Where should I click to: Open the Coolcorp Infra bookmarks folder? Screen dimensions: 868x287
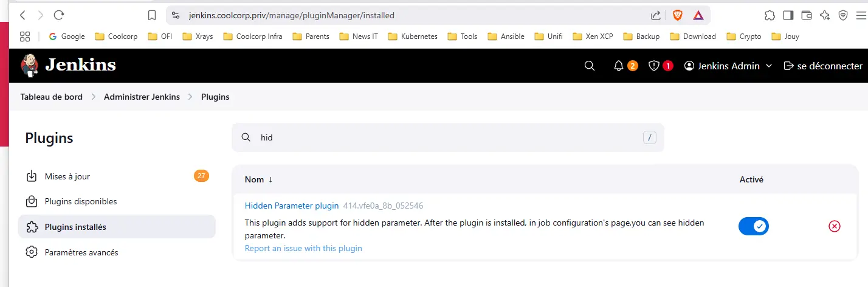(253, 36)
